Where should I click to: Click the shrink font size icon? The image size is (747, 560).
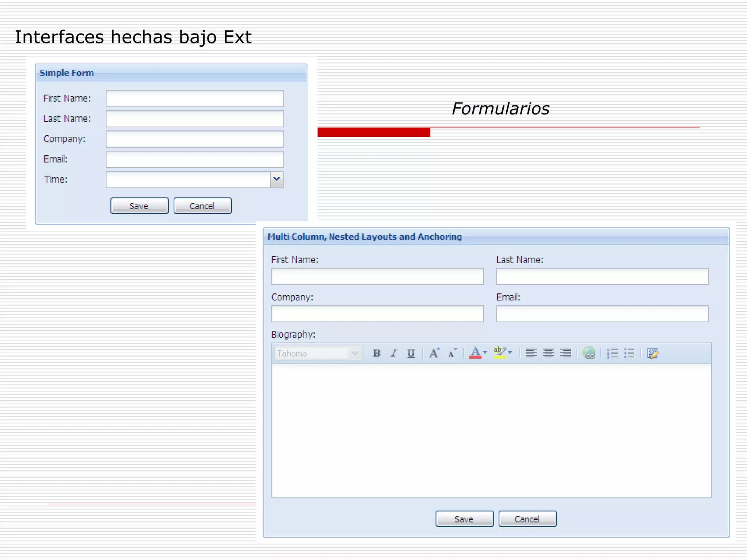tap(452, 353)
